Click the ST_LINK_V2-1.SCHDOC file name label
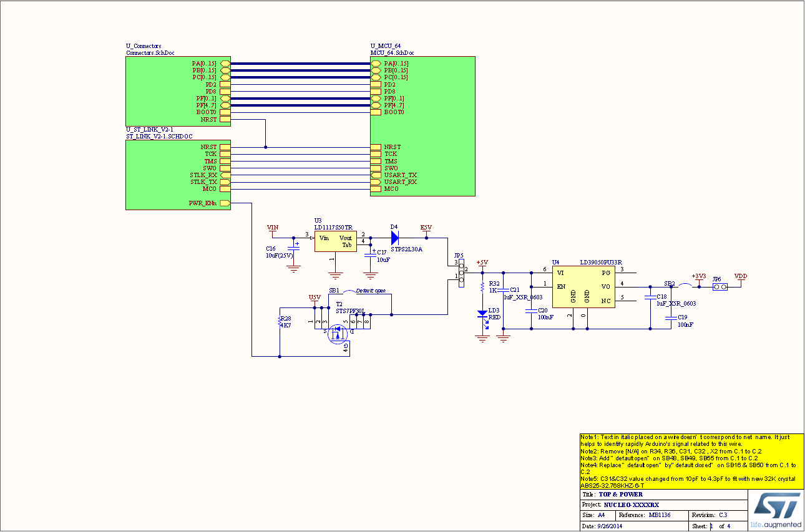This screenshot has width=805, height=532. pos(159,136)
